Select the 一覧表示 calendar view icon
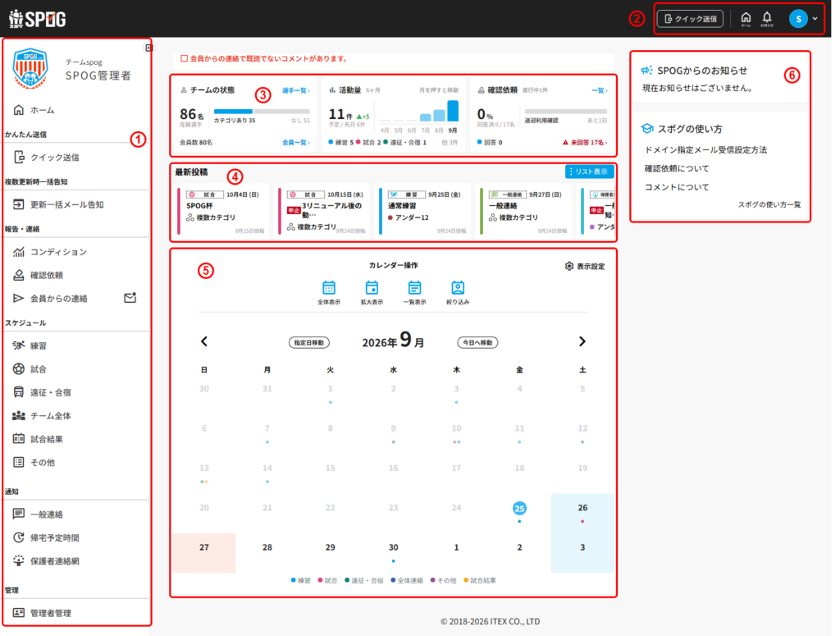 414,292
